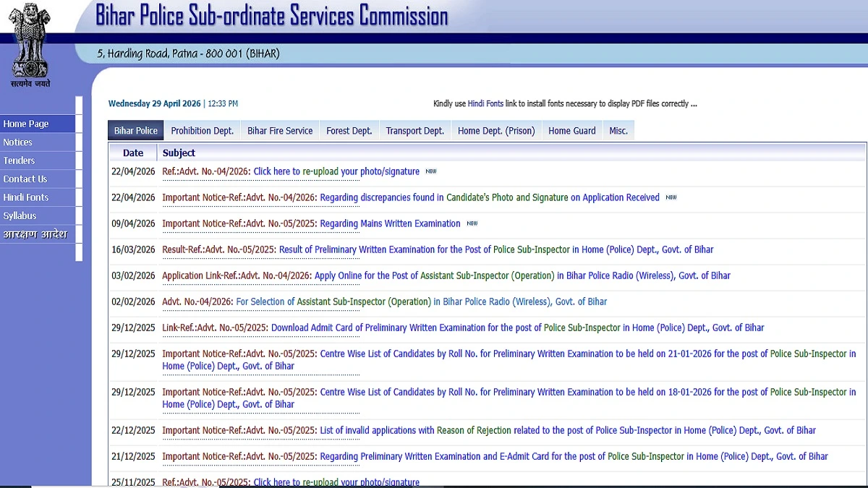868x488 pixels.
Task: Open the Transport Dept. tab
Action: [414, 131]
